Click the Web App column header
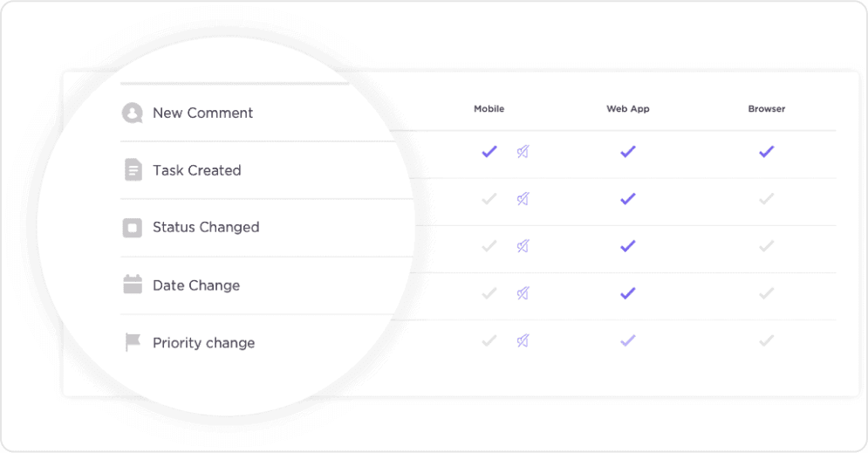Viewport: 868px width, 453px height. 628,108
